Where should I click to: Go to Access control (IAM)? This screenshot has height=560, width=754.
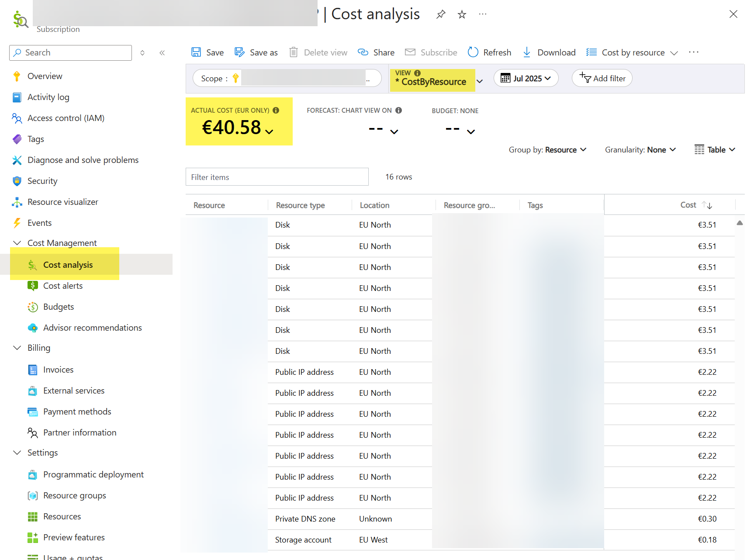66,118
